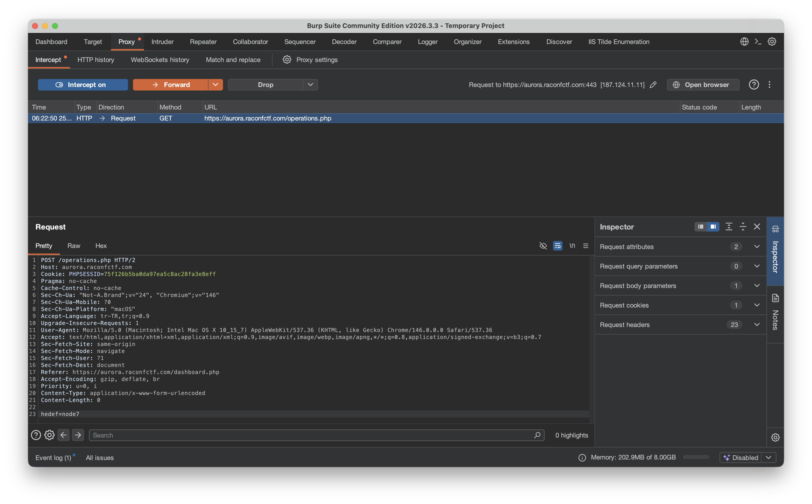Switch request view to Raw

[x=74, y=246]
